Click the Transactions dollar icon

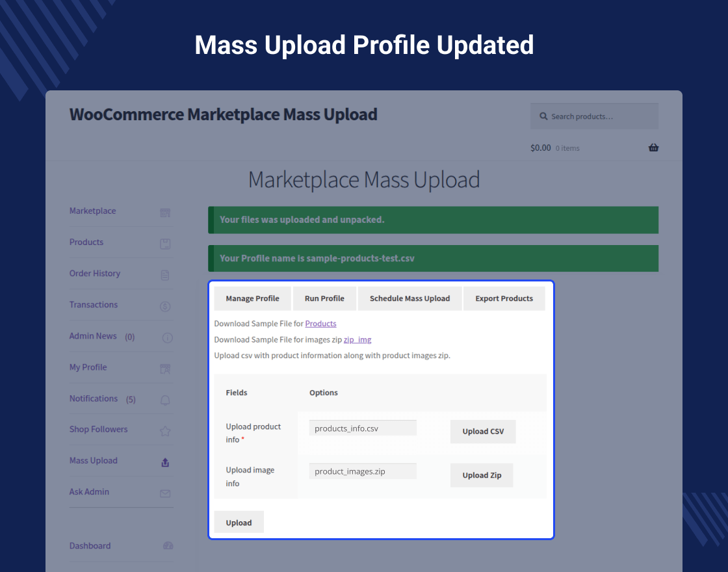[165, 306]
